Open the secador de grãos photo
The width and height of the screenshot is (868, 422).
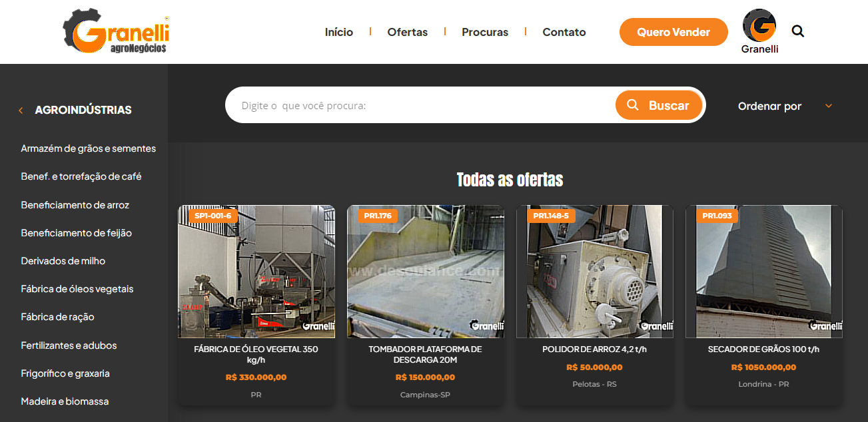764,272
